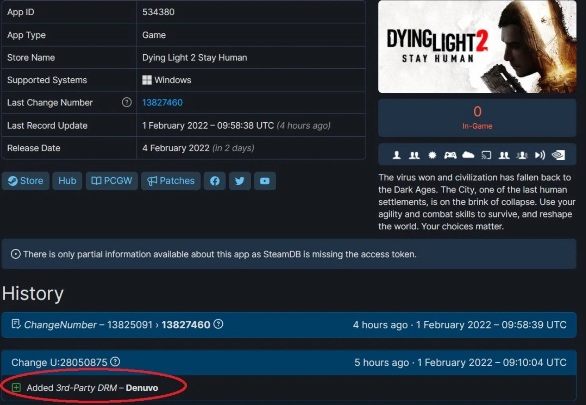Click Last Record Update timestamp 09:58:38 UTC
The image size is (586, 405).
point(246,126)
